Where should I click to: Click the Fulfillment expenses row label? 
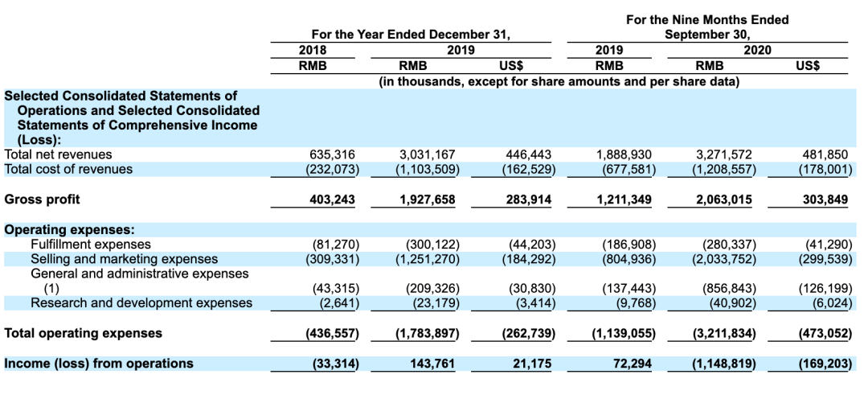(x=90, y=244)
